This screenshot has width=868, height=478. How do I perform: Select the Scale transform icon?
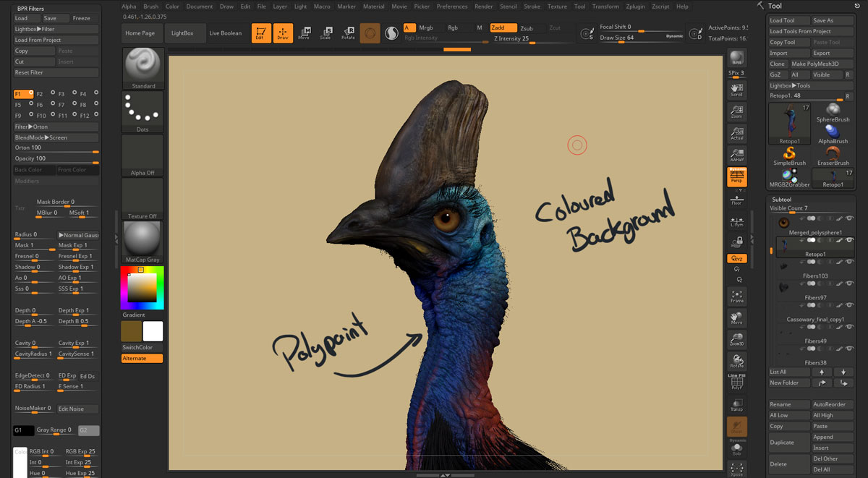click(x=325, y=33)
